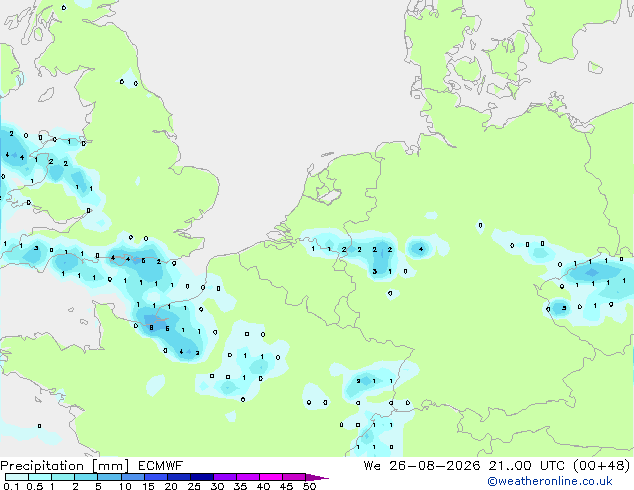Viewport: 634px width, 490px height.
Task: Select the 35–40 mm legend swatch
Action: 247,477
